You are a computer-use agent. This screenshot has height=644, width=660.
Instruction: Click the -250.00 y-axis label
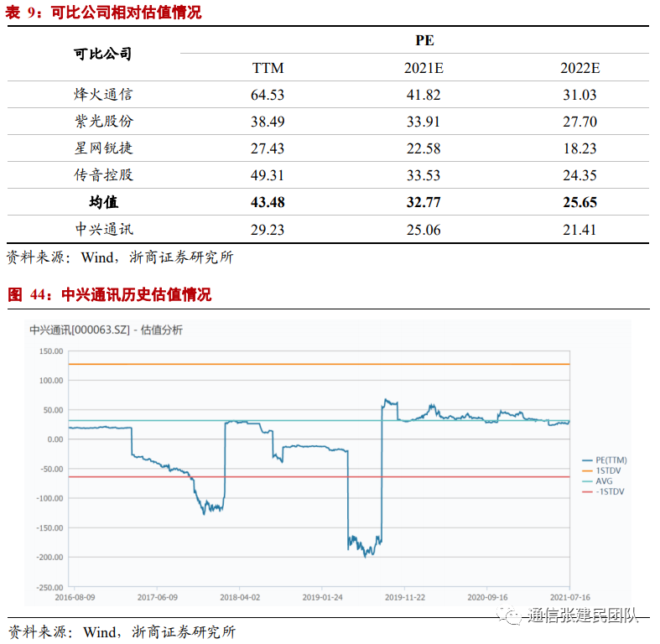pyautogui.click(x=49, y=587)
